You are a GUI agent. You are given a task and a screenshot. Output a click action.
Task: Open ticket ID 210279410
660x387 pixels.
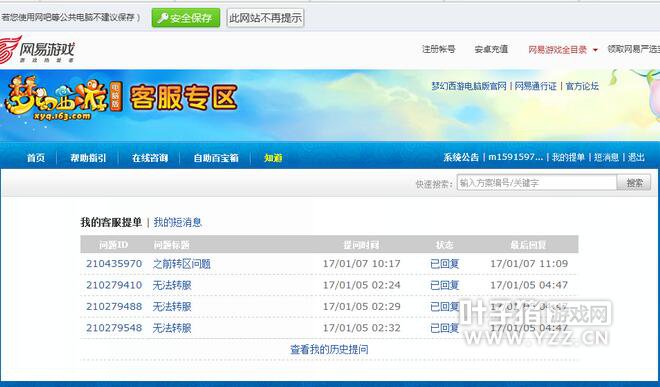[x=114, y=285]
